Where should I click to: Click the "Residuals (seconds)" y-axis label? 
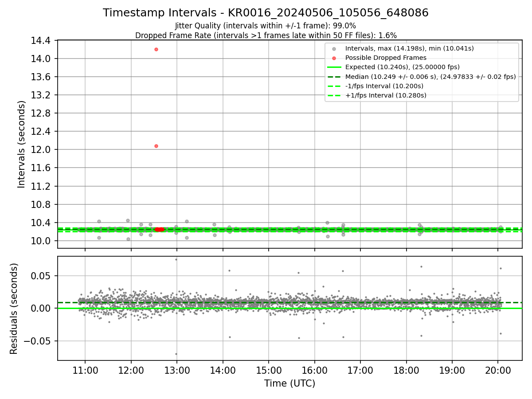[14, 309]
